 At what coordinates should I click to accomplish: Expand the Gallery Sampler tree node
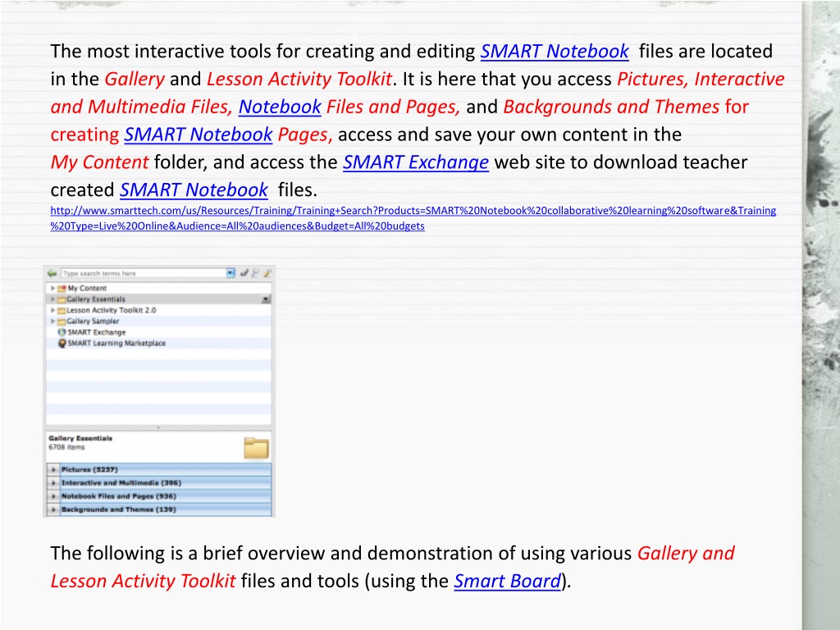[x=52, y=322]
